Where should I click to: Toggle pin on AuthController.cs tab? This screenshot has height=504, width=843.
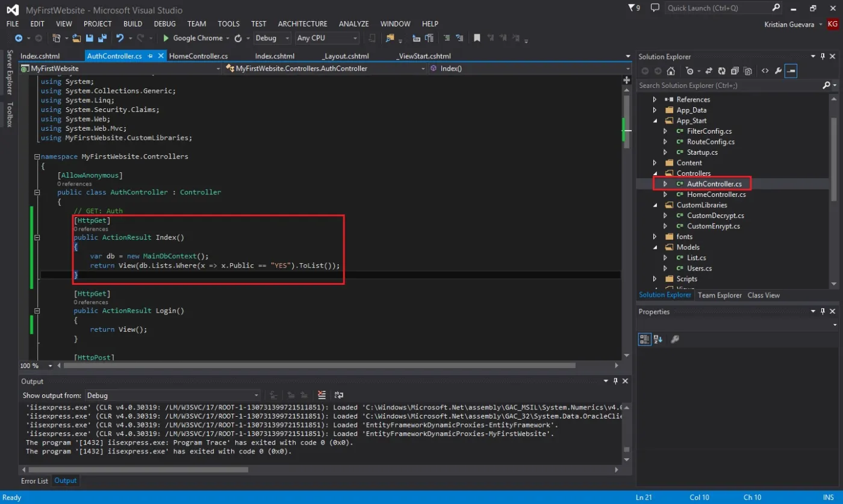click(x=150, y=56)
